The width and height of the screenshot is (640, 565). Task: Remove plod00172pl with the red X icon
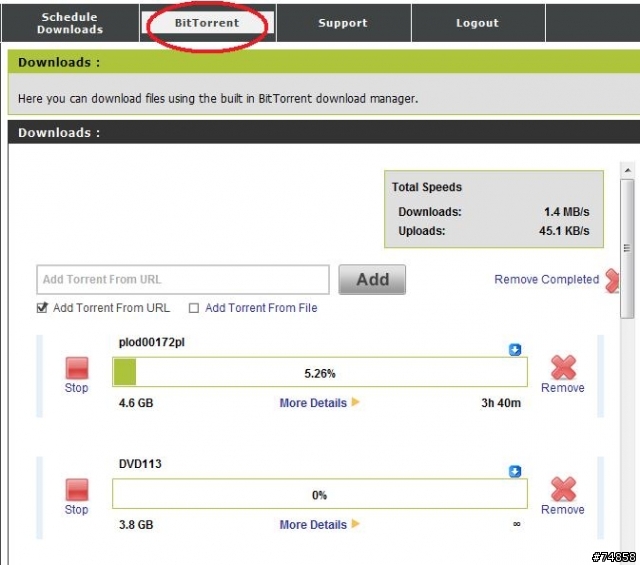click(563, 367)
